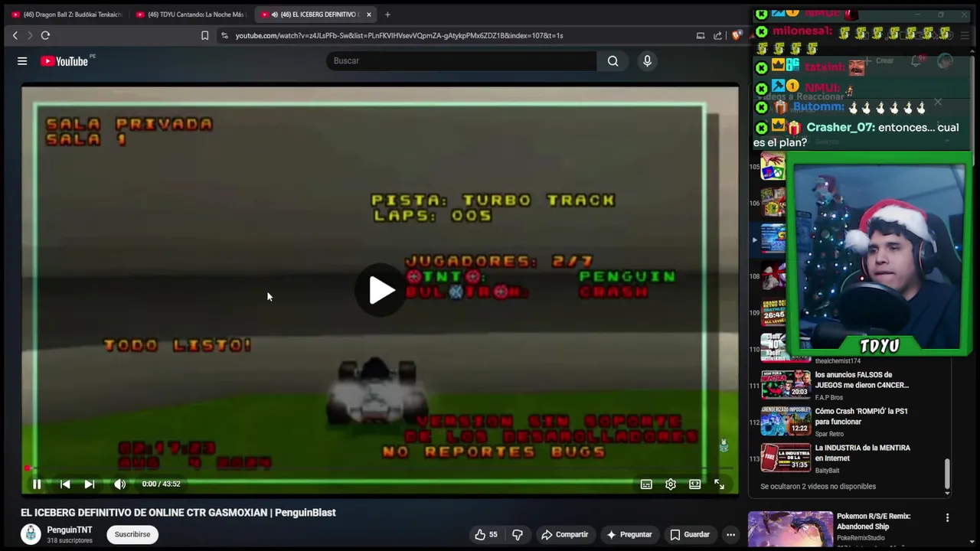
Task: Open site information next to URL
Action: pyautogui.click(x=224, y=35)
